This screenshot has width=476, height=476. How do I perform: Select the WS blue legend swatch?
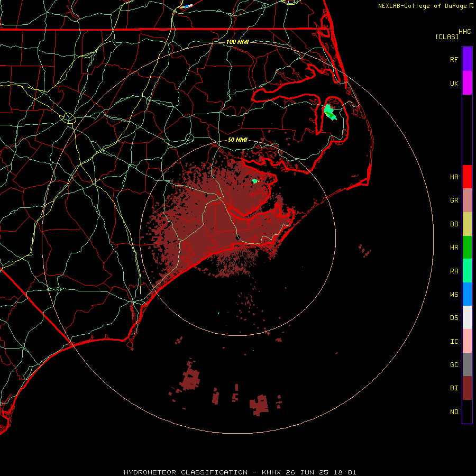(467, 294)
